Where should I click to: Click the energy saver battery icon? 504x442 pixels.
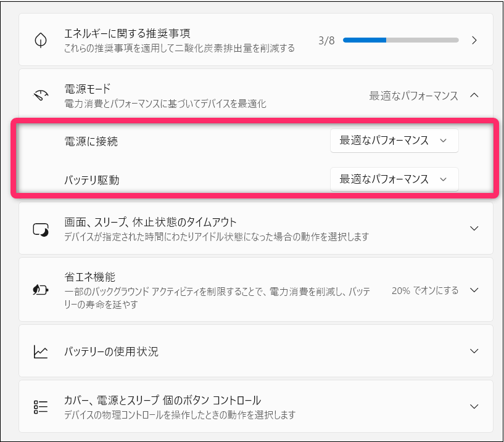[41, 290]
